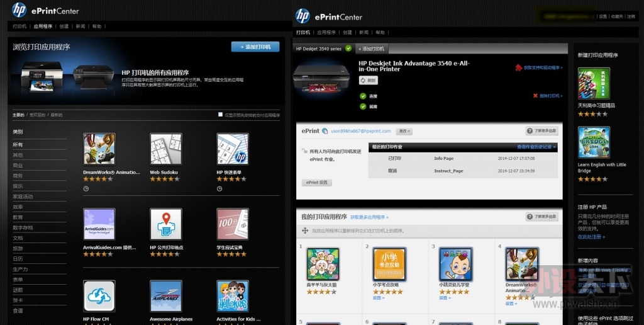Click 设置 link under 小学考点攻略
The image size is (644, 325).
click(379, 297)
